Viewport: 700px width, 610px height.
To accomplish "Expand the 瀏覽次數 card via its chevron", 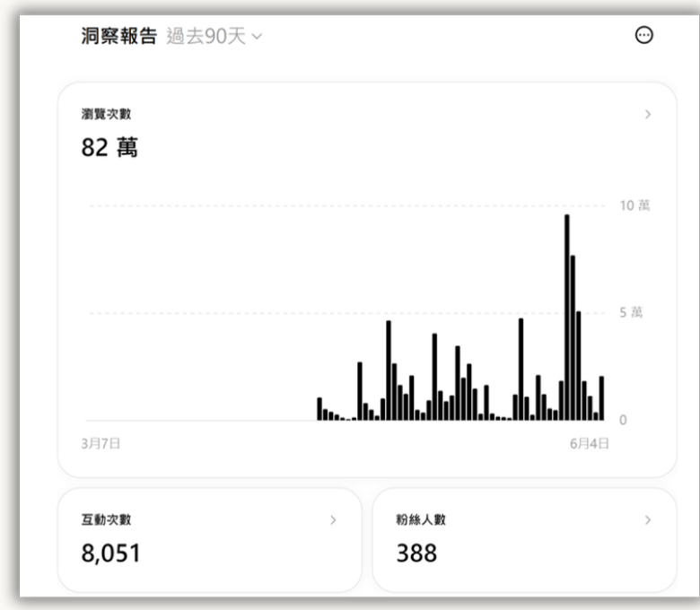I will 648,115.
